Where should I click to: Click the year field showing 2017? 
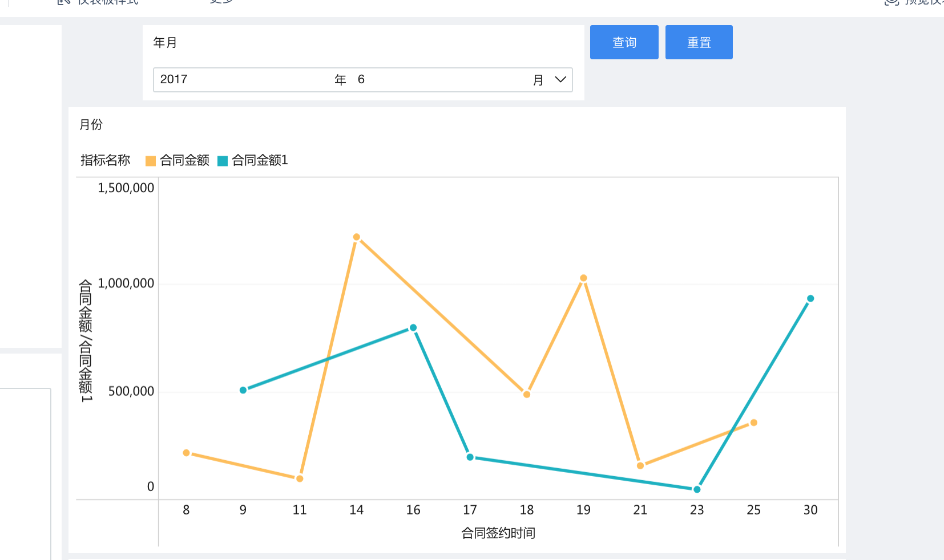[x=174, y=80]
